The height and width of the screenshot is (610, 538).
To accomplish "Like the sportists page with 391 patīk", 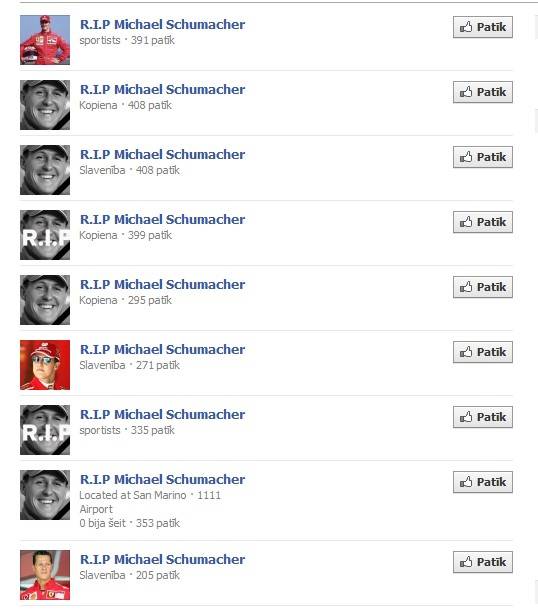I will pos(483,27).
